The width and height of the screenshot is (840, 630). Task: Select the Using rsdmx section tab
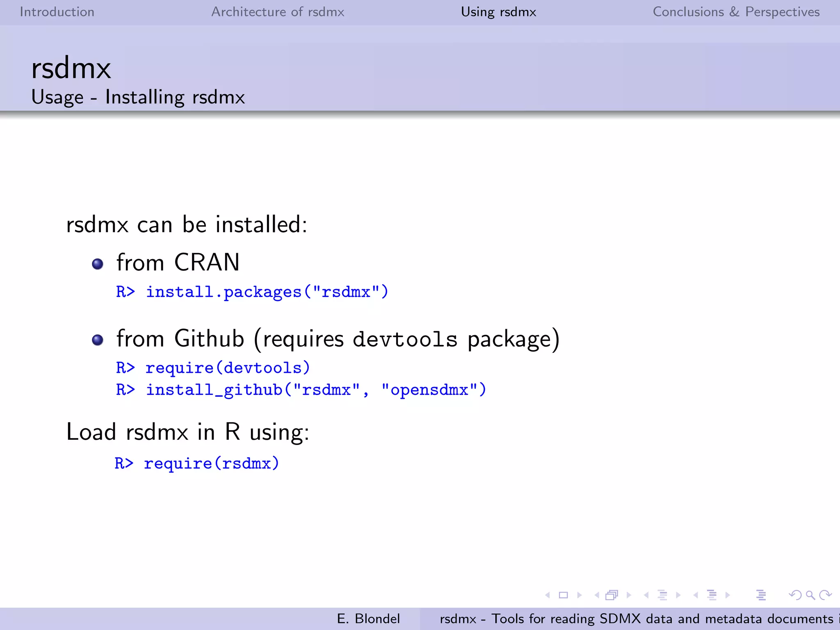498,12
